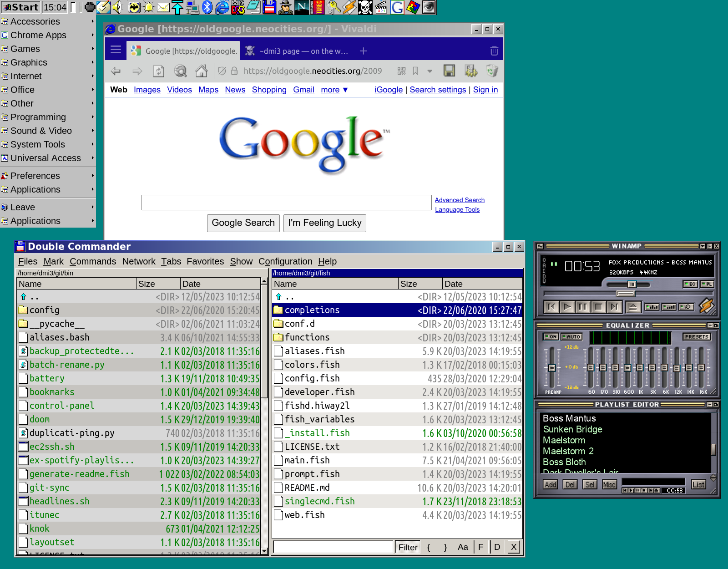This screenshot has height=569, width=728.
Task: Open Double Commander's Configuration menu
Action: (x=285, y=261)
